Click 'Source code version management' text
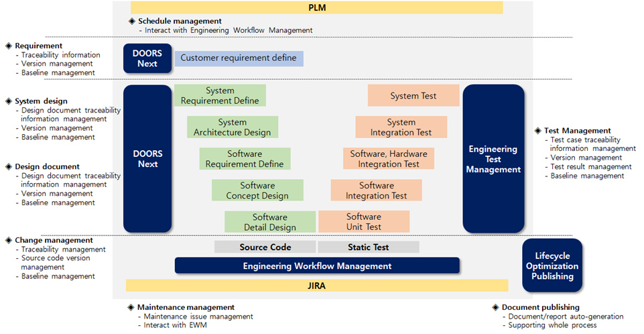Screen dimensions: 644x334 56,262
